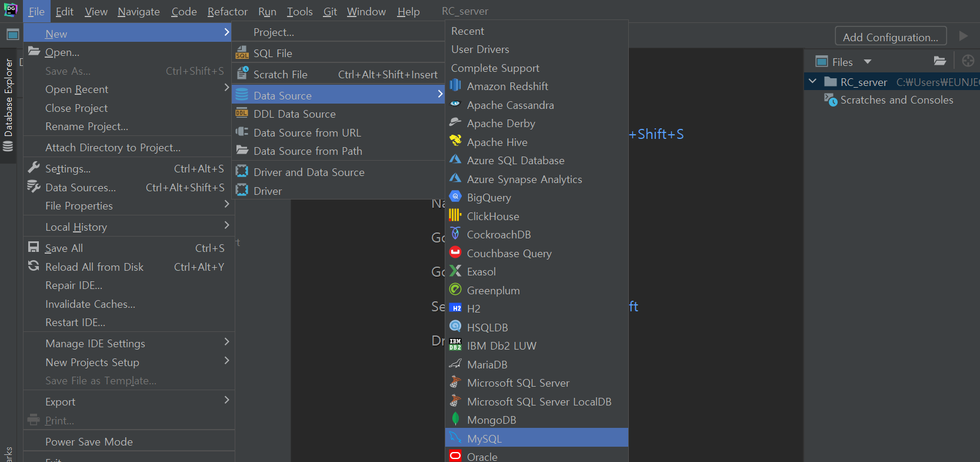Click the Couchbase Query red icon

click(x=455, y=252)
